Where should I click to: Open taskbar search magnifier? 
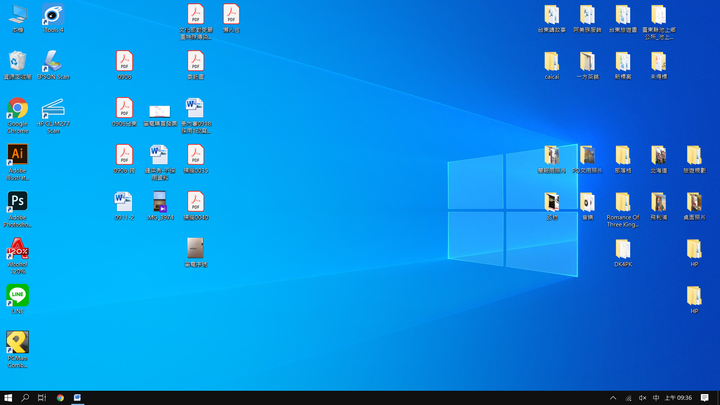pos(25,398)
